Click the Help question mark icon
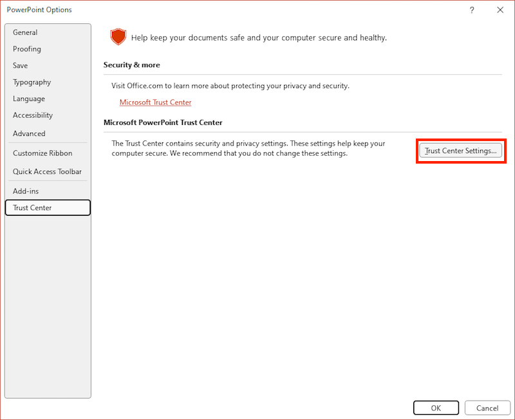 472,10
